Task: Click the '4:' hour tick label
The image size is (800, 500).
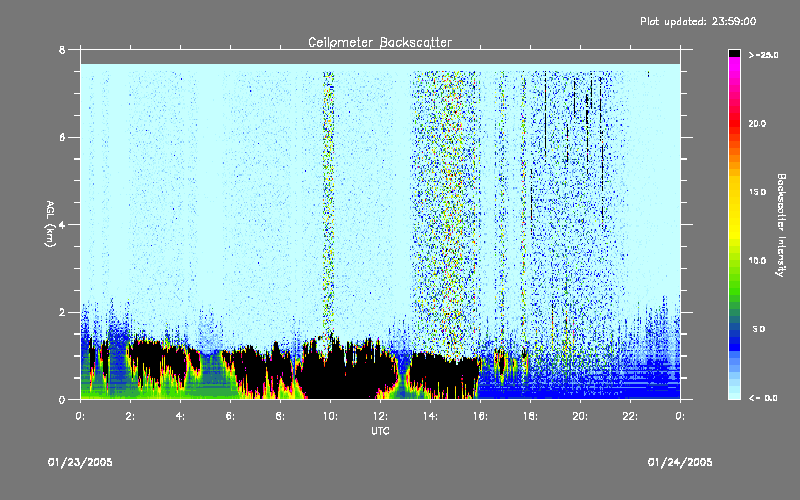Action: coord(180,416)
